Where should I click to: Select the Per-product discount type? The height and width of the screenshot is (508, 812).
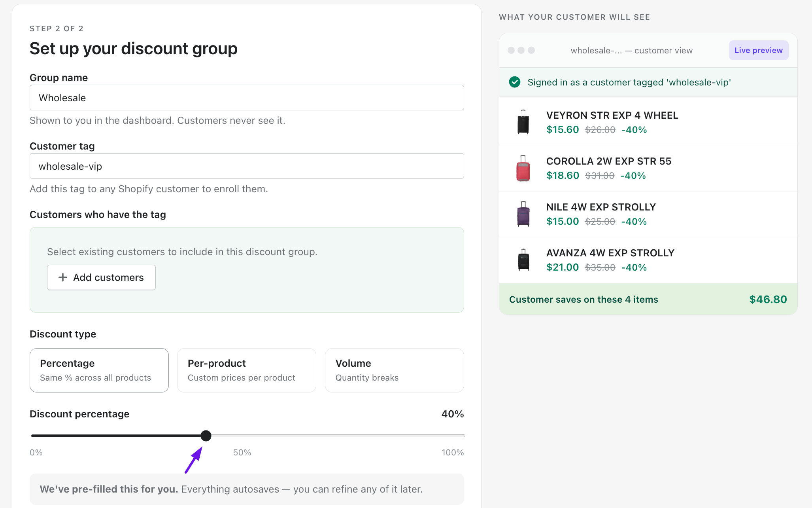point(247,370)
